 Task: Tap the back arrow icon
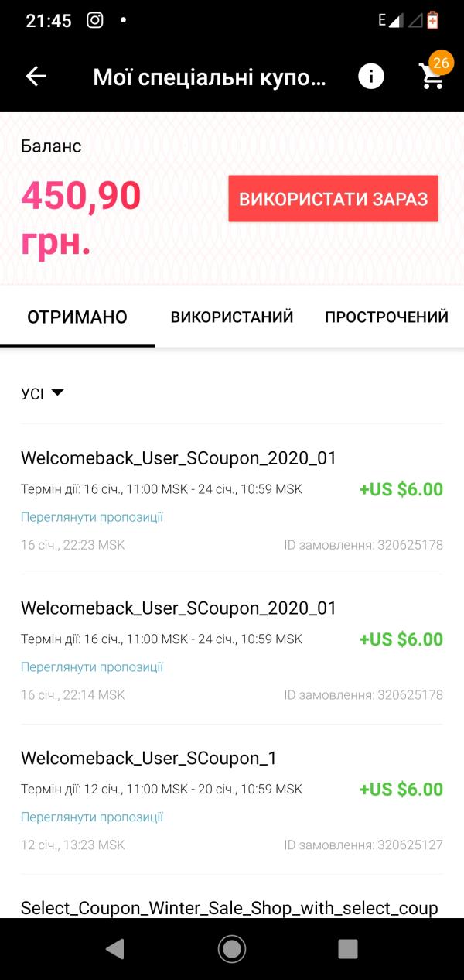36,76
